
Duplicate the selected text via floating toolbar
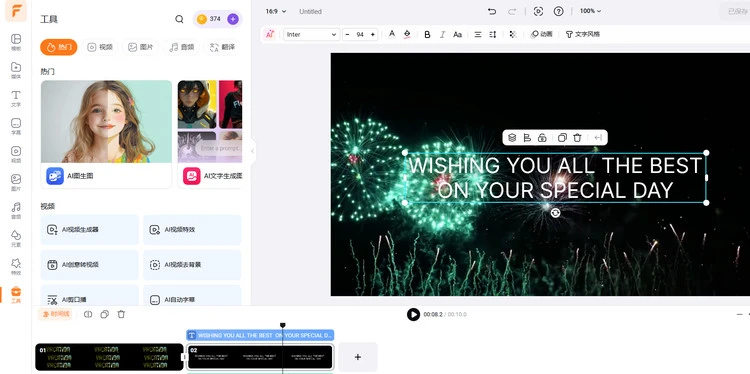pos(562,138)
